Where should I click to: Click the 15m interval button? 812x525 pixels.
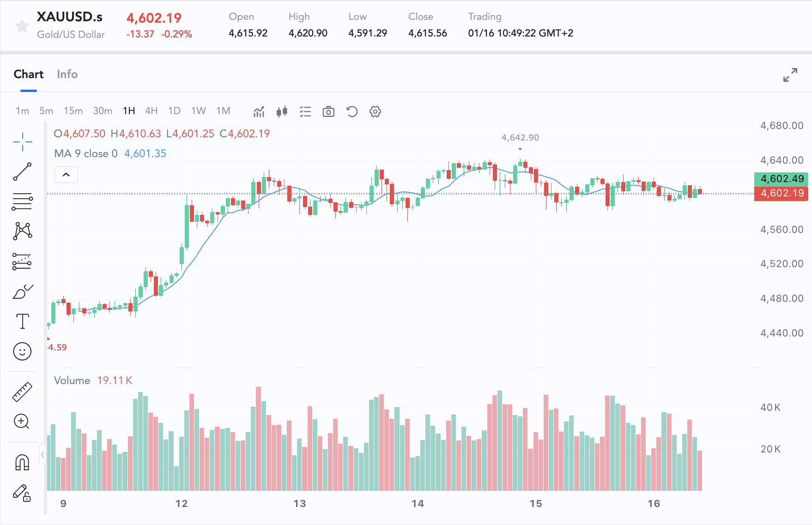pyautogui.click(x=73, y=111)
